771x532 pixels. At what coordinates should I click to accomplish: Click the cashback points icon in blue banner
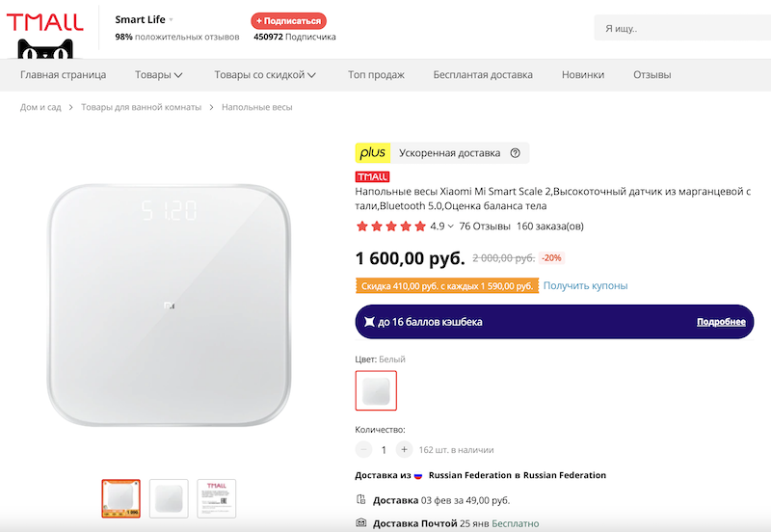point(369,322)
